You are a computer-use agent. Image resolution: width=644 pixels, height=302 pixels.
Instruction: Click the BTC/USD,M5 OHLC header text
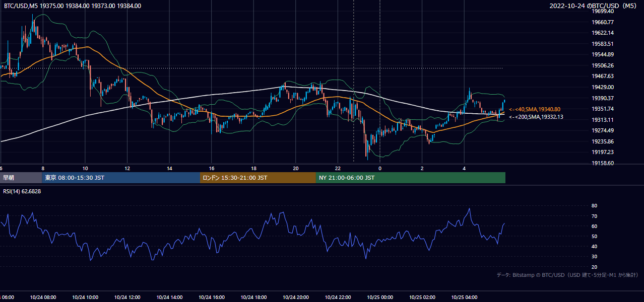tap(73, 6)
